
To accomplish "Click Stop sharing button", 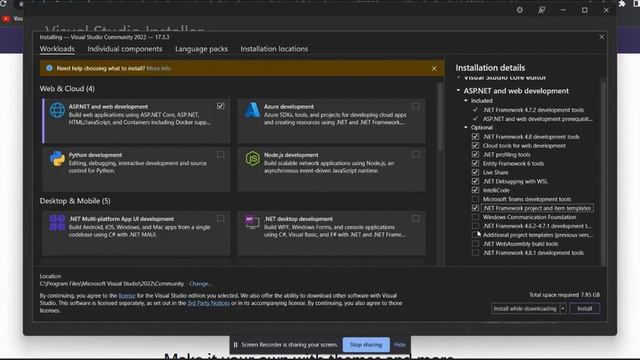I will (x=366, y=345).
